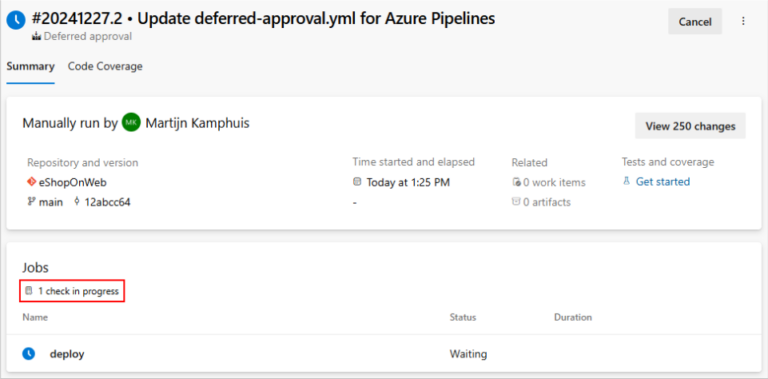Open commit 12abcc64

107,202
